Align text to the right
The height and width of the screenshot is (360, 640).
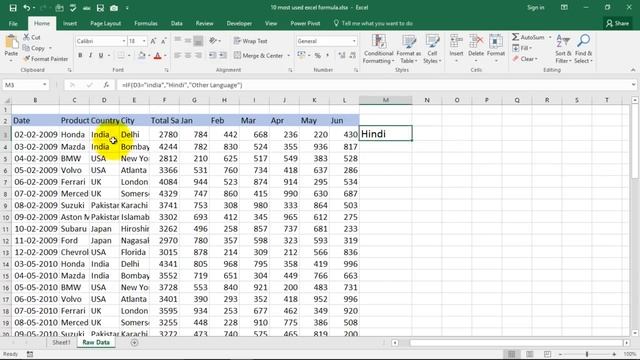(198, 56)
